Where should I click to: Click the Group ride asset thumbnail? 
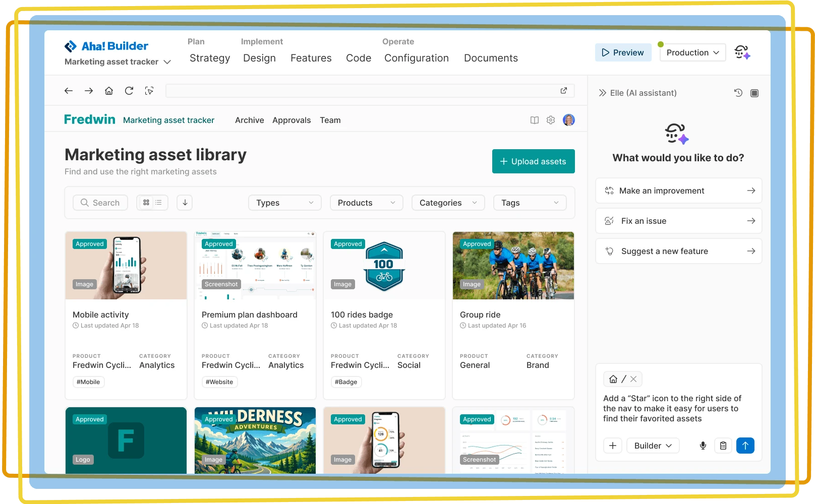tap(513, 266)
